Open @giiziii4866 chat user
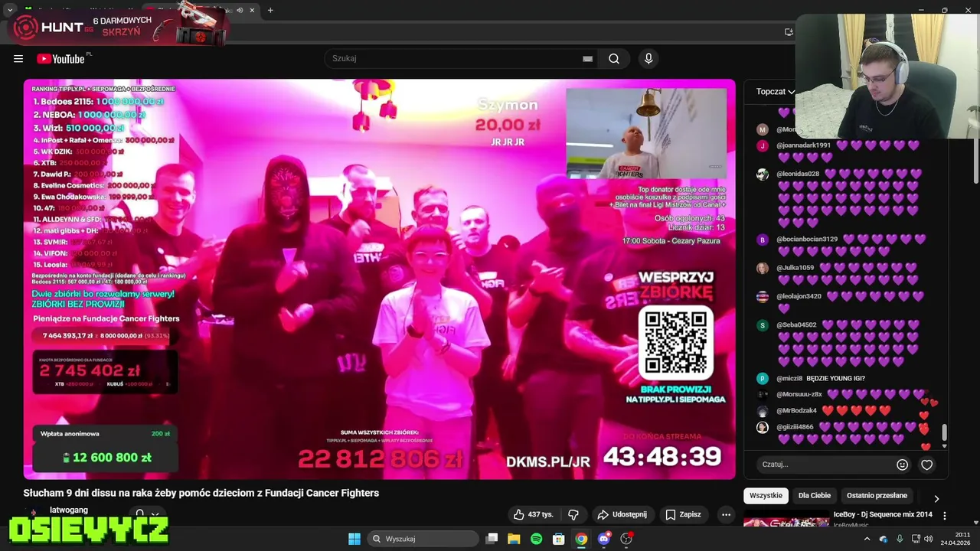 (795, 427)
